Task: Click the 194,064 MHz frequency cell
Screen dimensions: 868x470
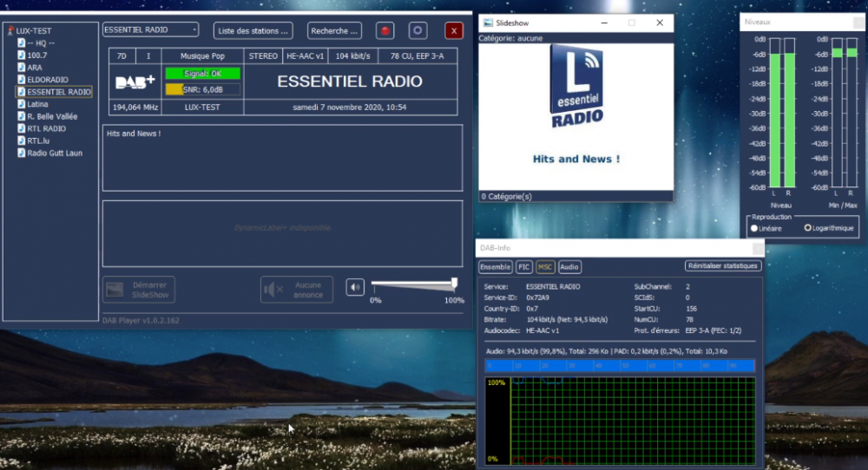Action: pyautogui.click(x=135, y=108)
